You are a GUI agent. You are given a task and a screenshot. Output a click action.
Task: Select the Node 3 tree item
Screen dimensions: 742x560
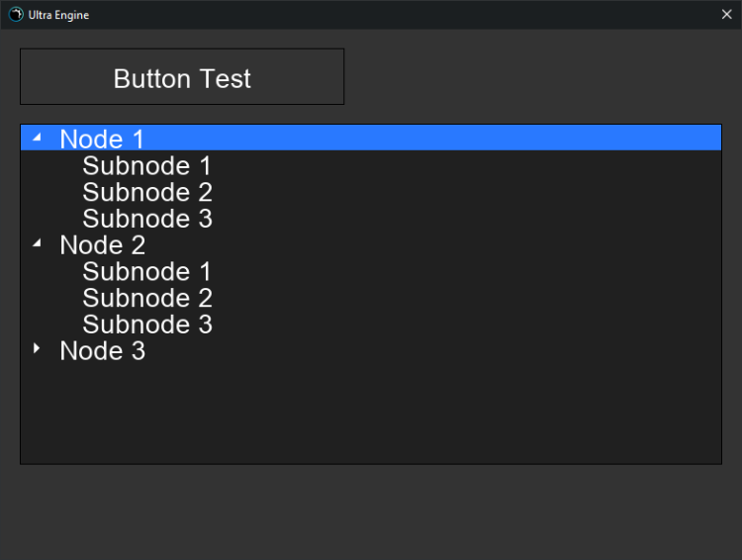click(102, 350)
